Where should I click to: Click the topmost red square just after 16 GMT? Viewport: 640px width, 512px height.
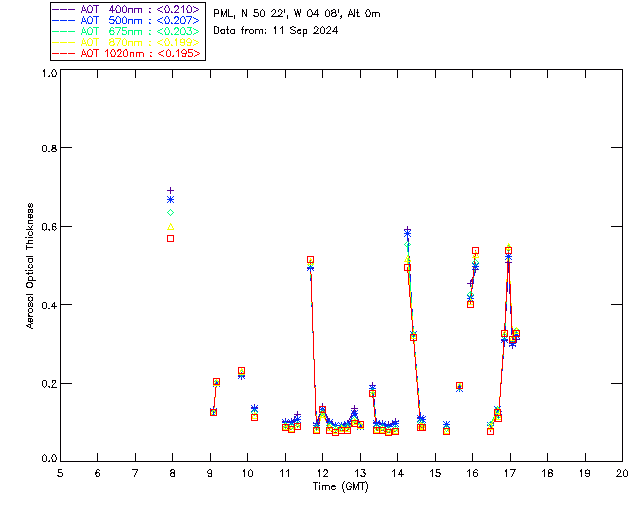475,250
